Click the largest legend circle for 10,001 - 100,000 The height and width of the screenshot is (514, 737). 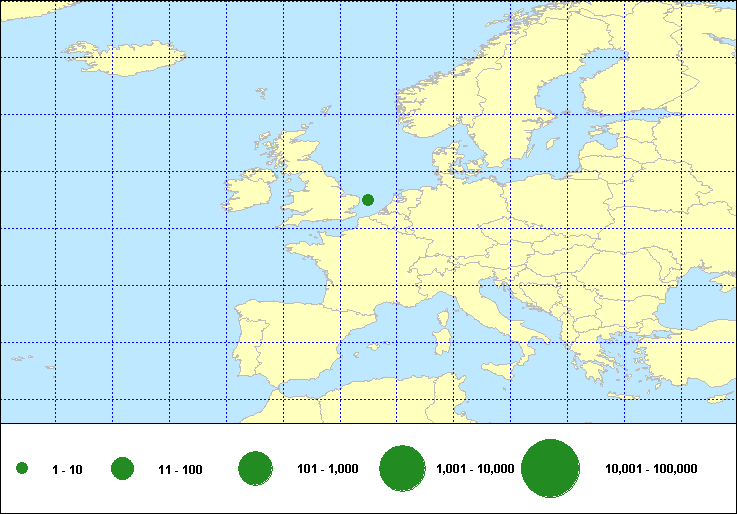click(551, 468)
